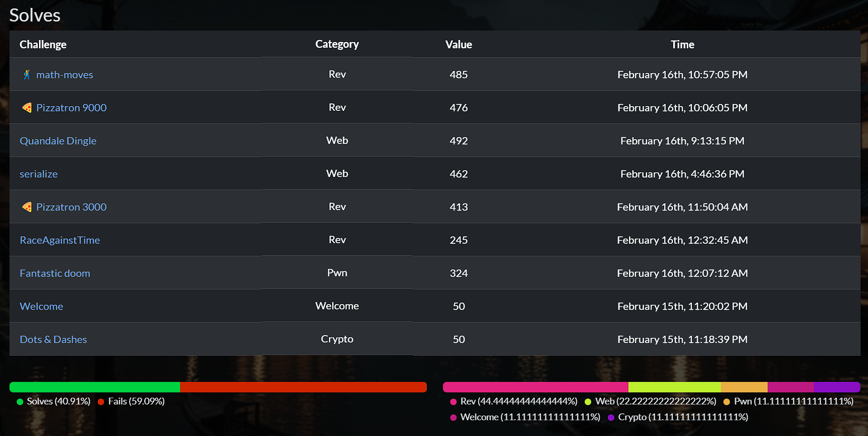Click the red Fails legend dot
Image resolution: width=868 pixels, height=436 pixels.
(x=101, y=402)
